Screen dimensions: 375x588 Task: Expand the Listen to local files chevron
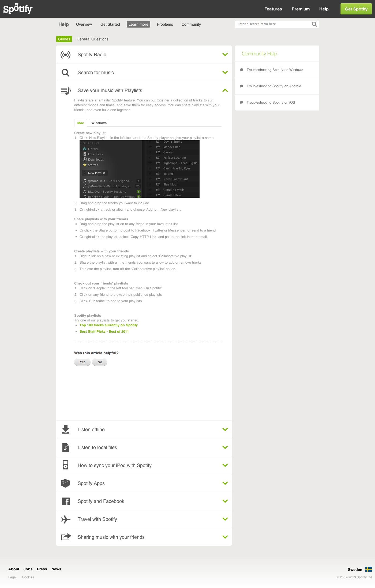pos(225,447)
